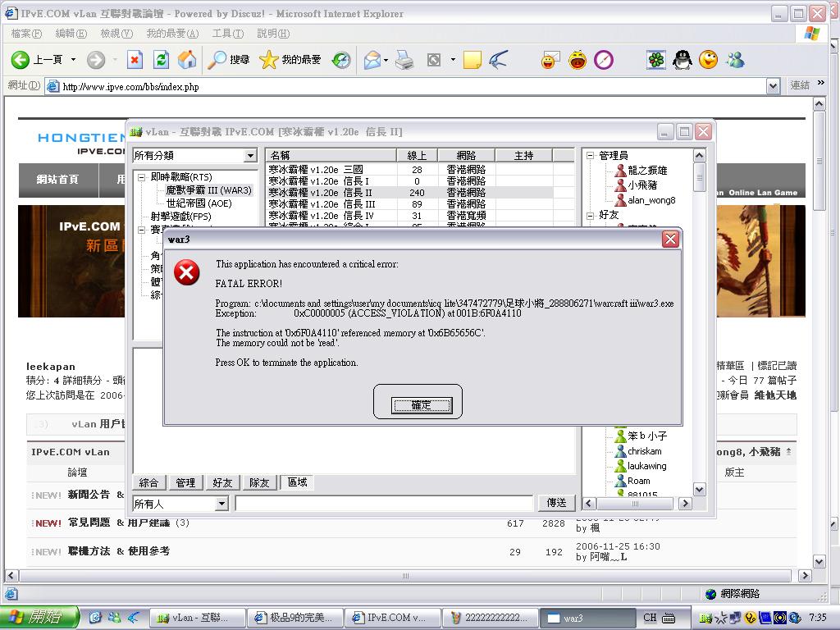This screenshot has width=840, height=630.
Task: Click the IE Stop icon
Action: pos(135,59)
